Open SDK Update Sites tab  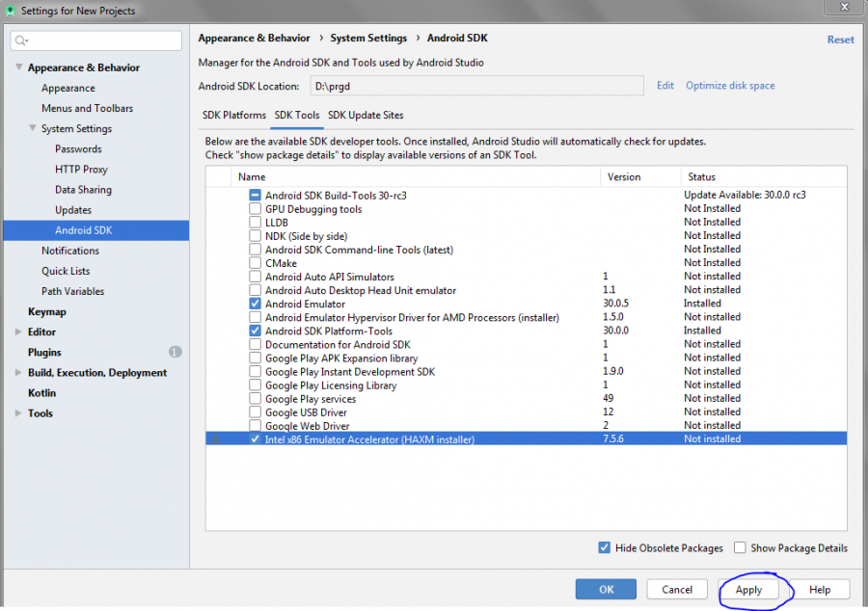(366, 115)
